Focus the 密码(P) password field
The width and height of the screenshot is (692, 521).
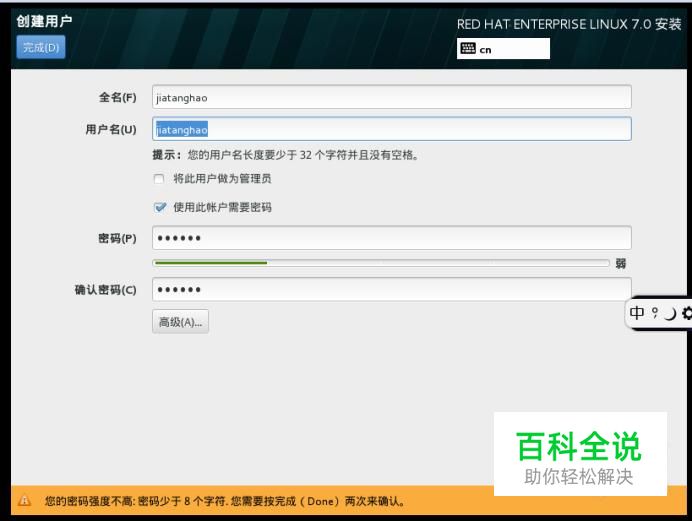pyautogui.click(x=391, y=238)
